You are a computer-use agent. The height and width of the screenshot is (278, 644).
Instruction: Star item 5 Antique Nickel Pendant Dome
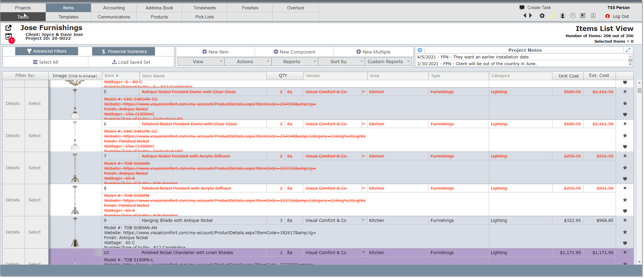coord(625,103)
